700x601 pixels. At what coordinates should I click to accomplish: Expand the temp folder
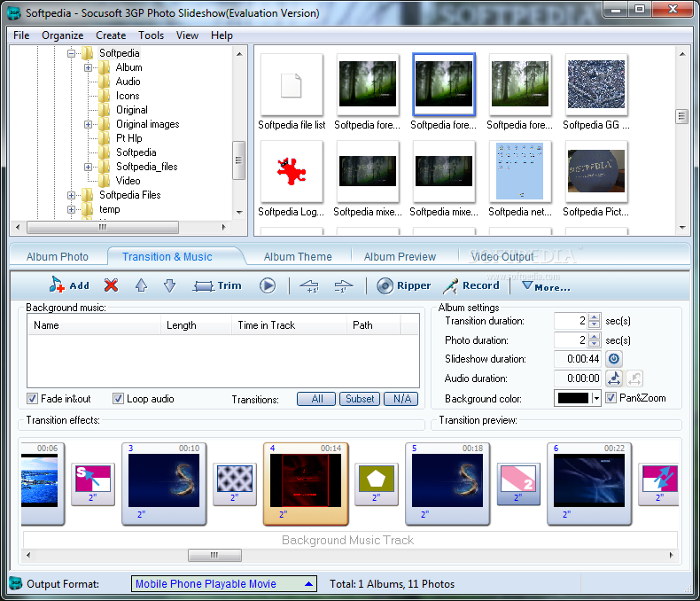[x=71, y=209]
